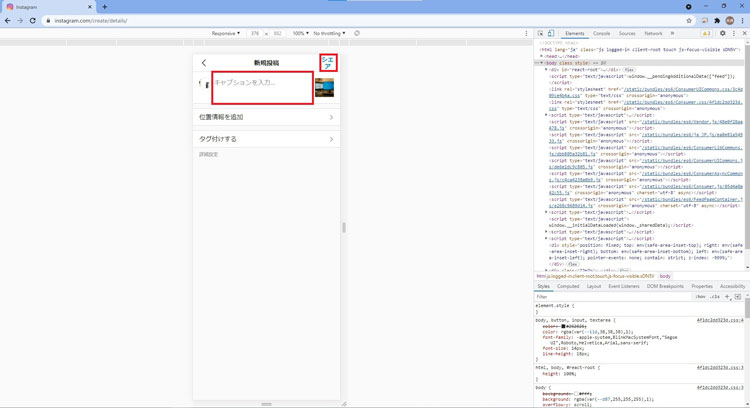Open the Responsive device dropdown
This screenshot has width=750, height=408.
226,33
